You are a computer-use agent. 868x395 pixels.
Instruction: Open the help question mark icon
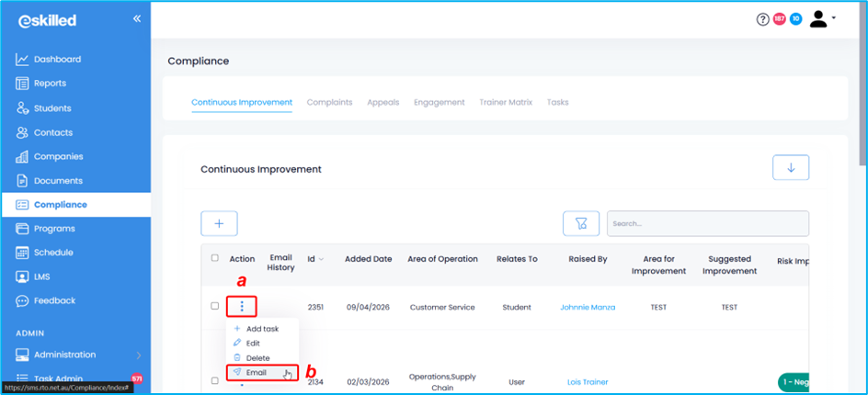click(x=762, y=19)
